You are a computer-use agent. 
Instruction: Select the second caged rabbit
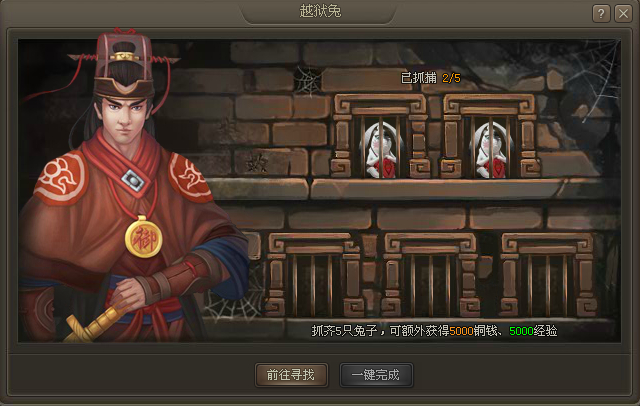tap(491, 150)
